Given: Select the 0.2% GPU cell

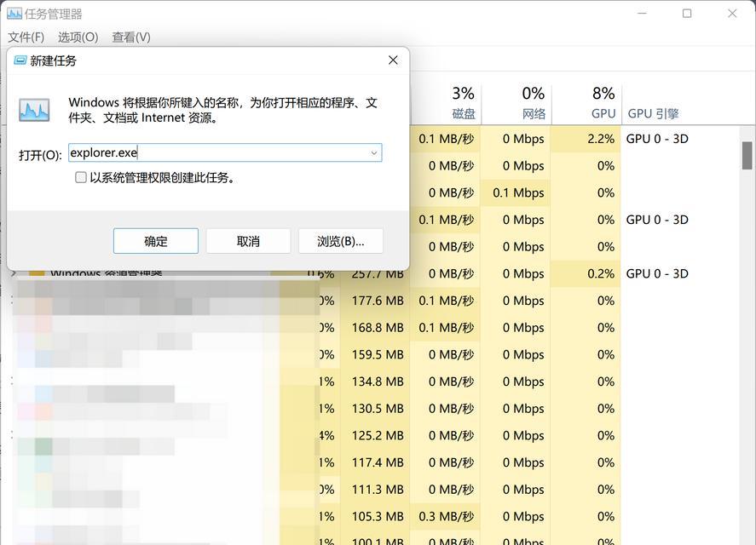Looking at the screenshot, I should [586, 273].
